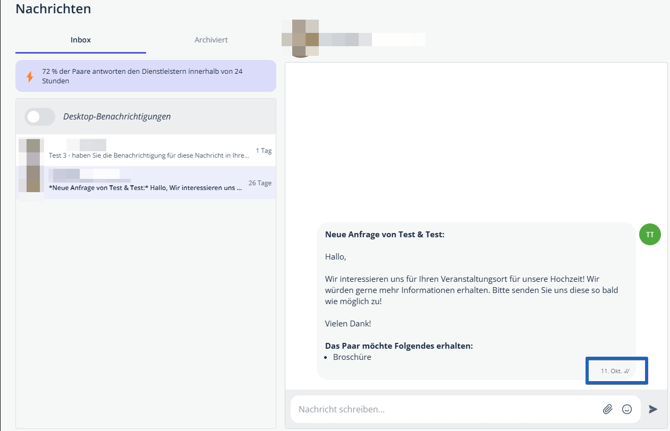Open the emoji picker smiley icon
This screenshot has width=670, height=431.
(627, 409)
